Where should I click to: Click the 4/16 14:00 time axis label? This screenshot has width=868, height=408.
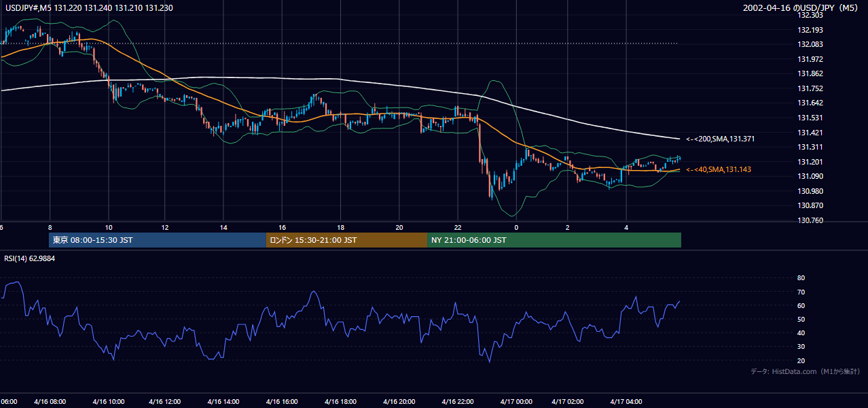tap(223, 402)
